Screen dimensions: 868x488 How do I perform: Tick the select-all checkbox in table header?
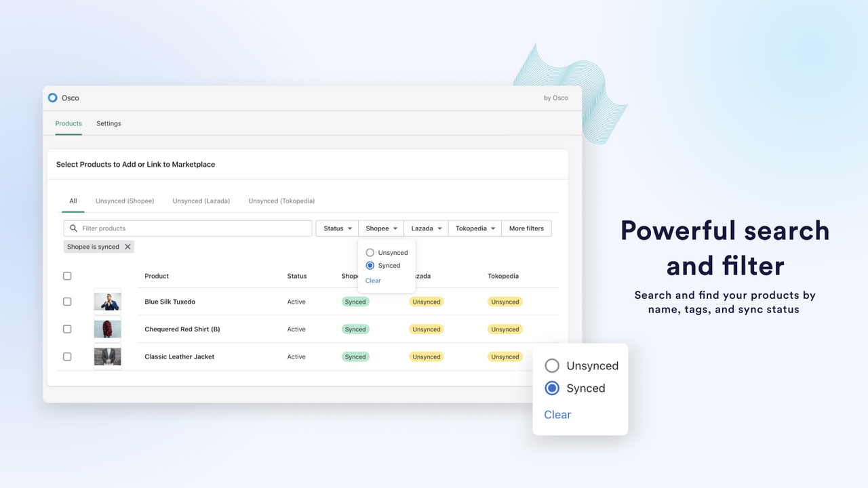[x=67, y=276]
